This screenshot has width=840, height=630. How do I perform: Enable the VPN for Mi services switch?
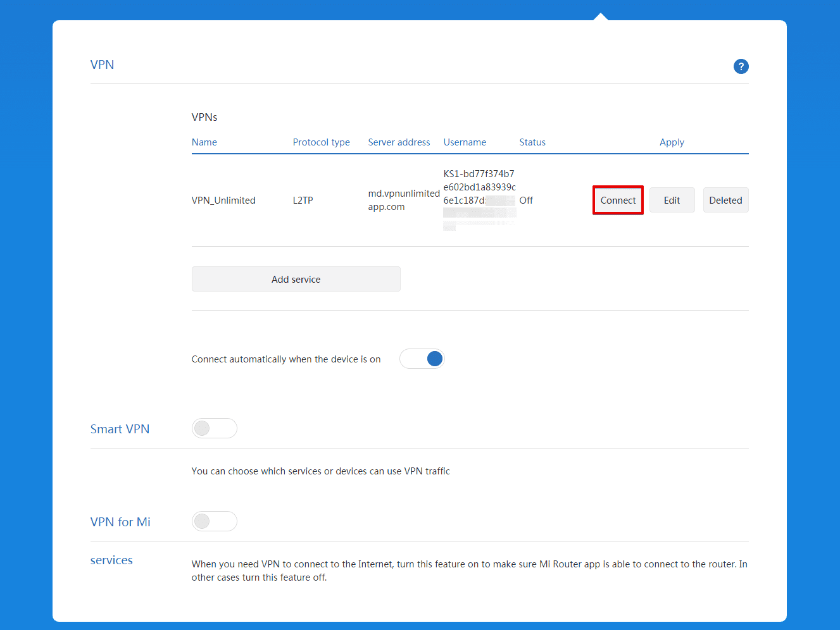click(214, 521)
